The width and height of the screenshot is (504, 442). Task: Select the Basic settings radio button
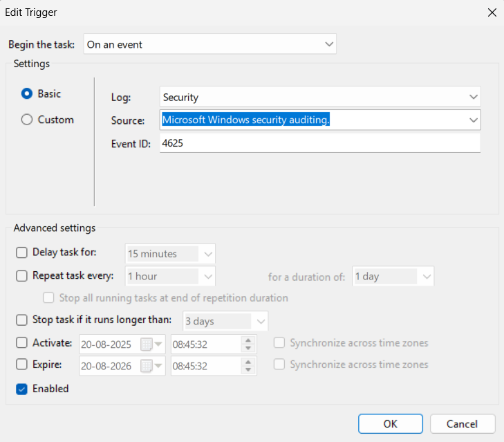click(x=27, y=93)
